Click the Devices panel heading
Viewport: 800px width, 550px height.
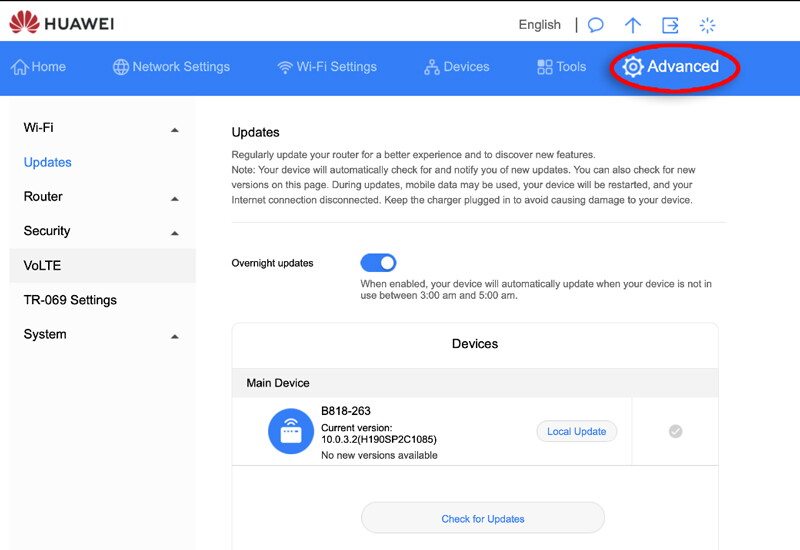[475, 343]
